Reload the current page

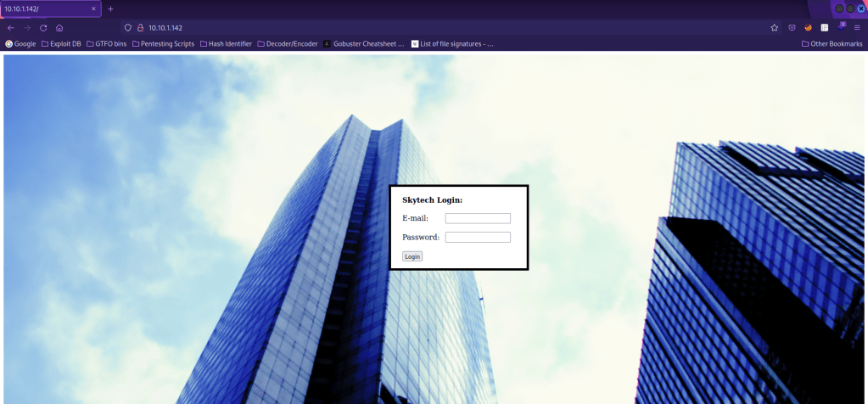pyautogui.click(x=43, y=27)
